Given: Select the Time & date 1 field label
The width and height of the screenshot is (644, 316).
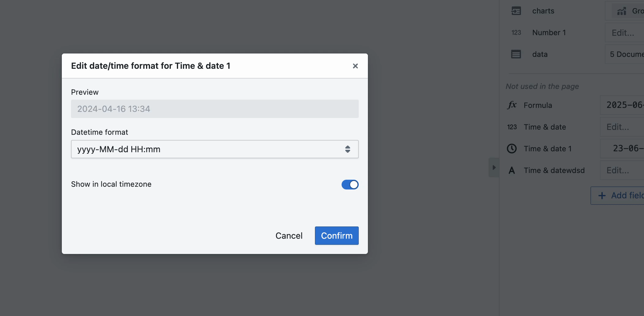Looking at the screenshot, I should (548, 149).
